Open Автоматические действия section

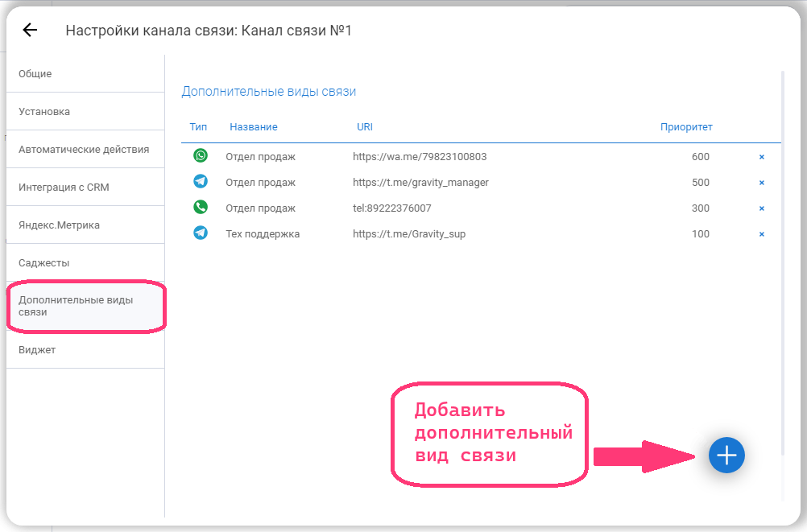(84, 150)
